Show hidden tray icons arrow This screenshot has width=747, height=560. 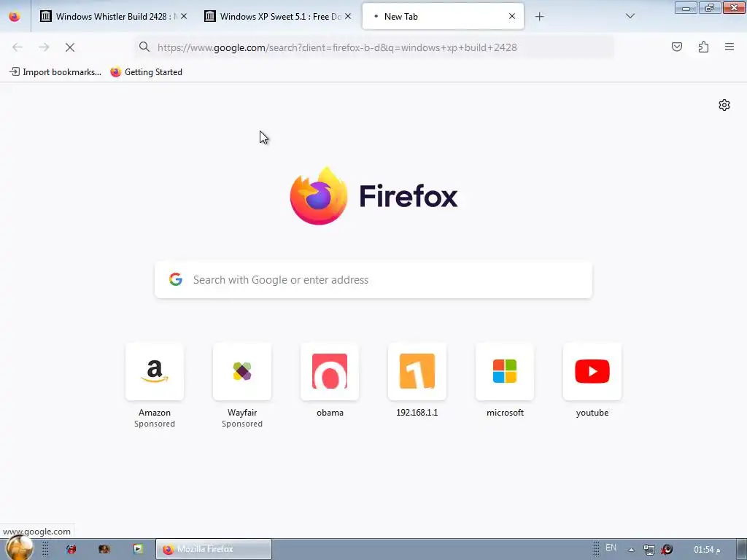(631, 550)
